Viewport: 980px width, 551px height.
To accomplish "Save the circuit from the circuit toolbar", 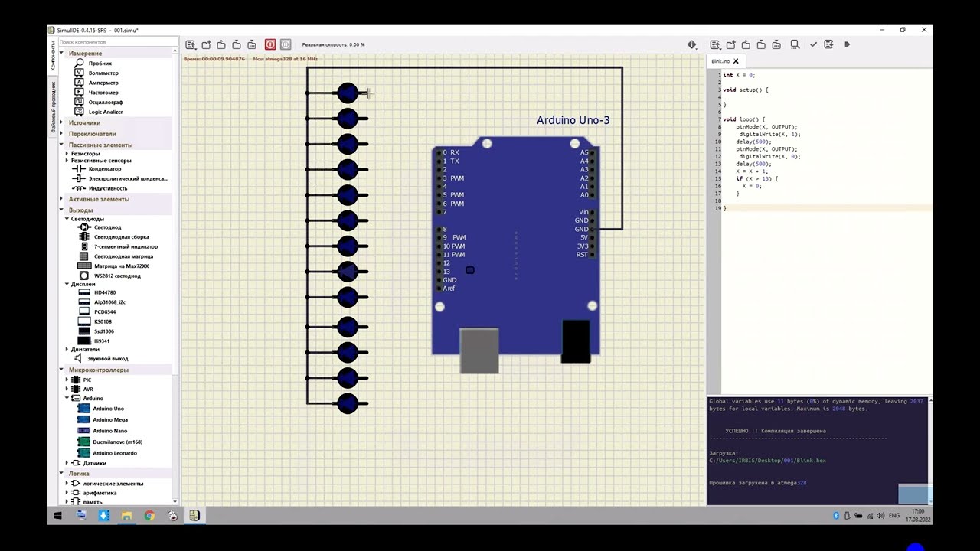I will 237,45.
